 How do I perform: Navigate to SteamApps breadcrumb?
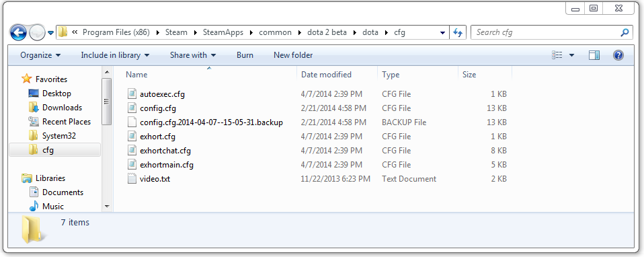[223, 32]
